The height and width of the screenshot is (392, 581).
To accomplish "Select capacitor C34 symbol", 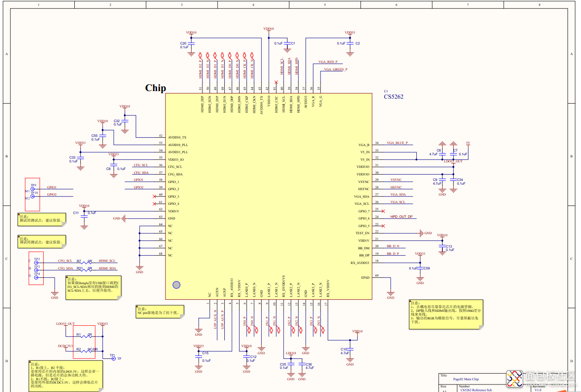I will (x=453, y=179).
